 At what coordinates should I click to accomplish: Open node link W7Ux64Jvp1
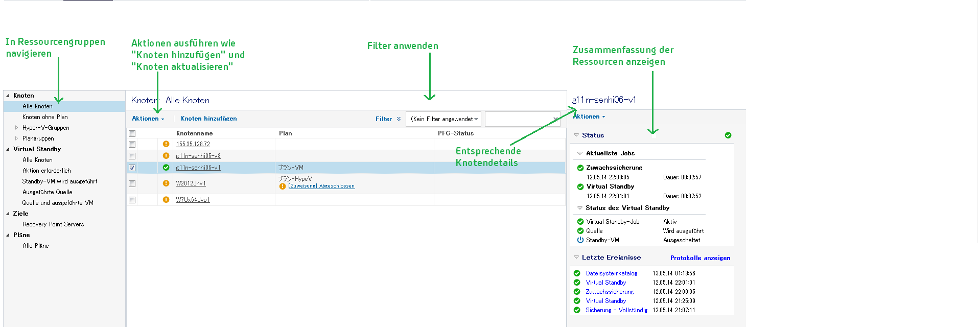(x=193, y=200)
